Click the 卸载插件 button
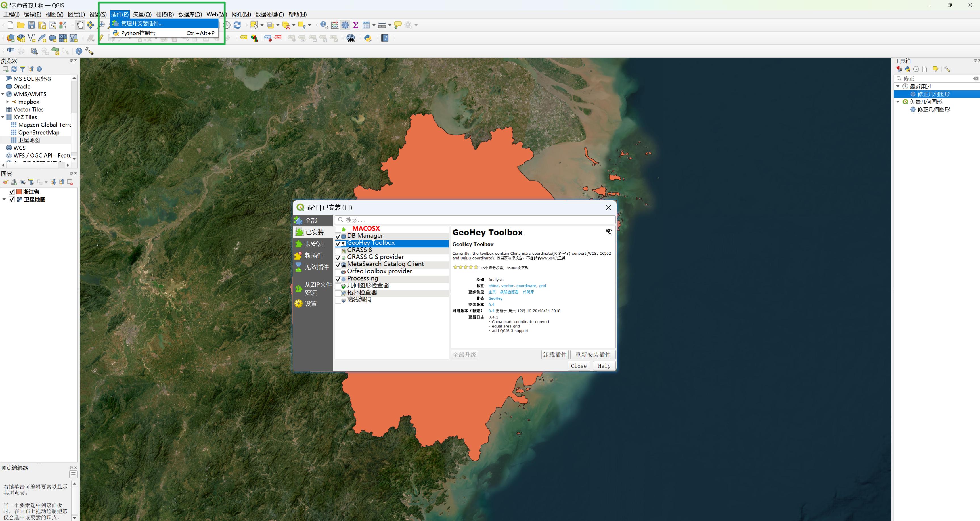980x521 pixels. click(x=555, y=354)
